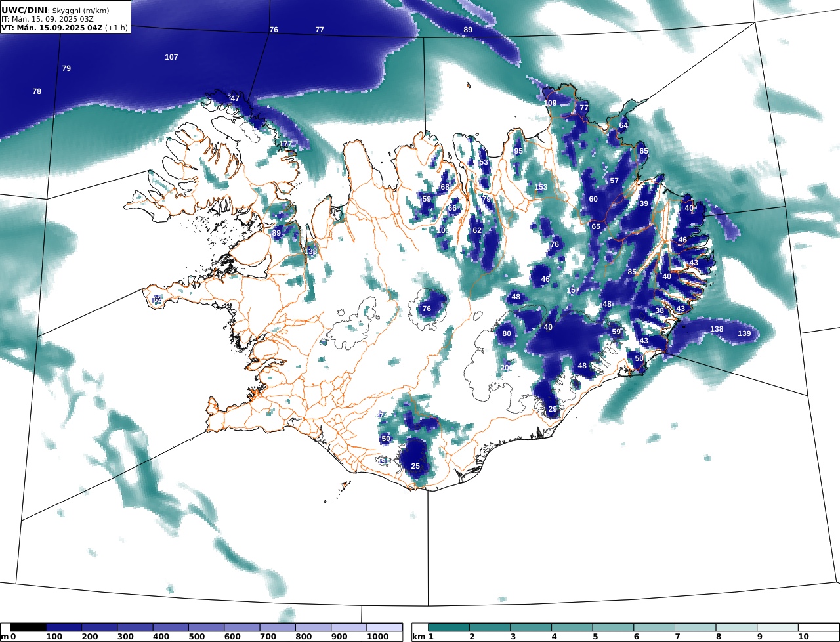This screenshot has height=642, width=840.
Task: Click the visibility value 157 on the map
Action: tap(573, 290)
